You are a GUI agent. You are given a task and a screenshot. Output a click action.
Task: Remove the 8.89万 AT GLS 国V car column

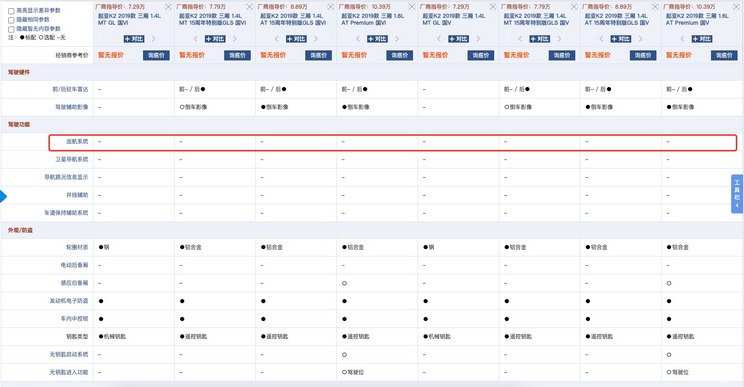(x=655, y=7)
